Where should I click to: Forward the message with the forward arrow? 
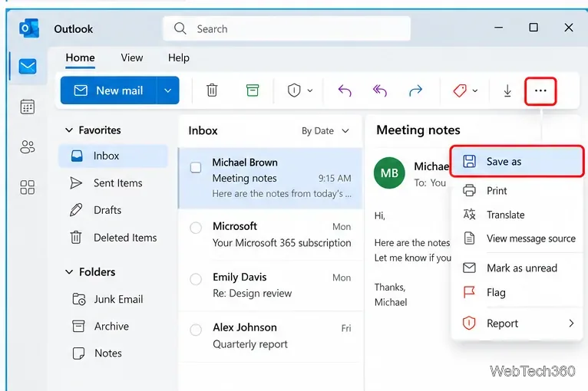point(415,90)
